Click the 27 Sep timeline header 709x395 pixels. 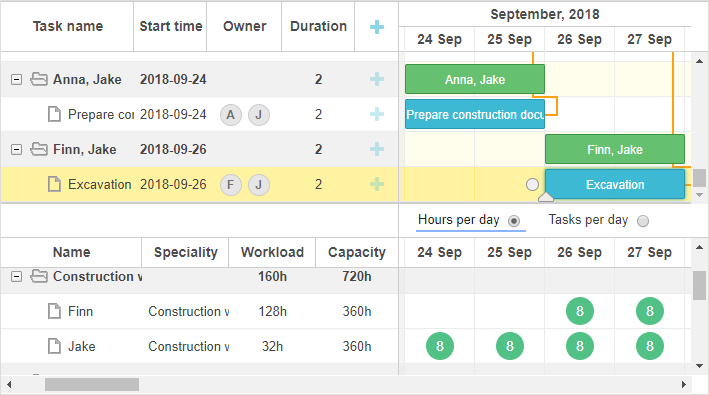[649, 39]
